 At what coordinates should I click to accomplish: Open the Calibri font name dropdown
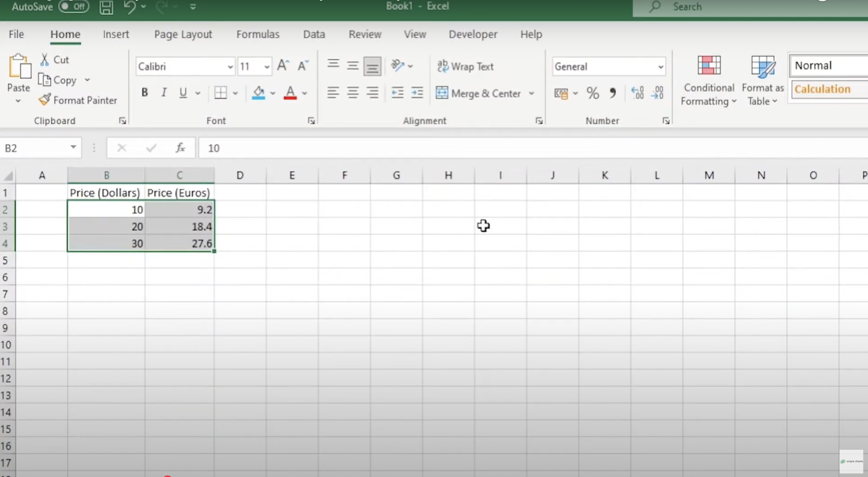click(230, 67)
